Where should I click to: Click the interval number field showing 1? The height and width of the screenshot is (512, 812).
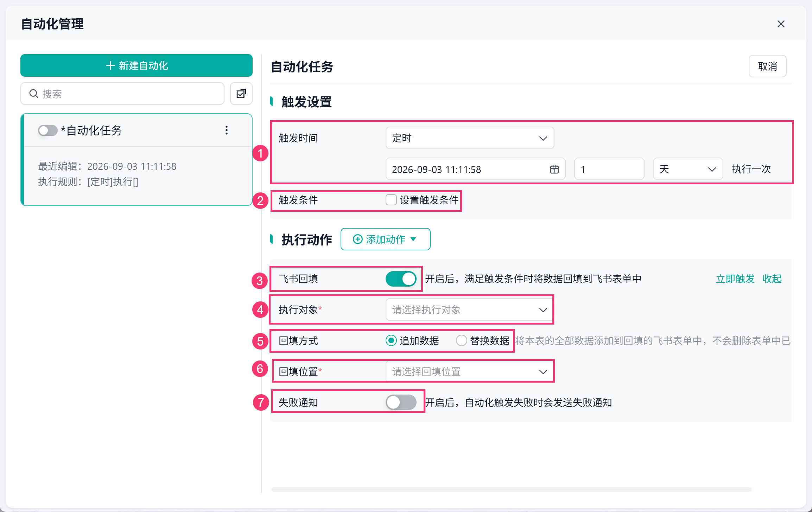609,169
